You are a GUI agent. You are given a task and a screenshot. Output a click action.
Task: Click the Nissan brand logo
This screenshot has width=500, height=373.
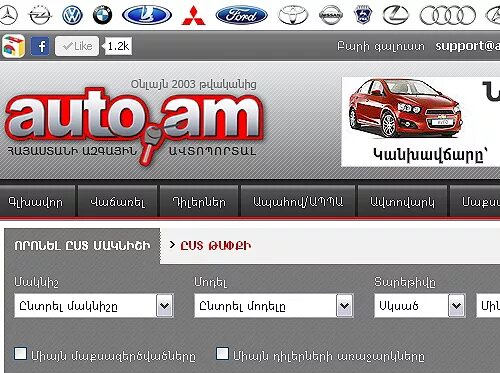tap(331, 15)
